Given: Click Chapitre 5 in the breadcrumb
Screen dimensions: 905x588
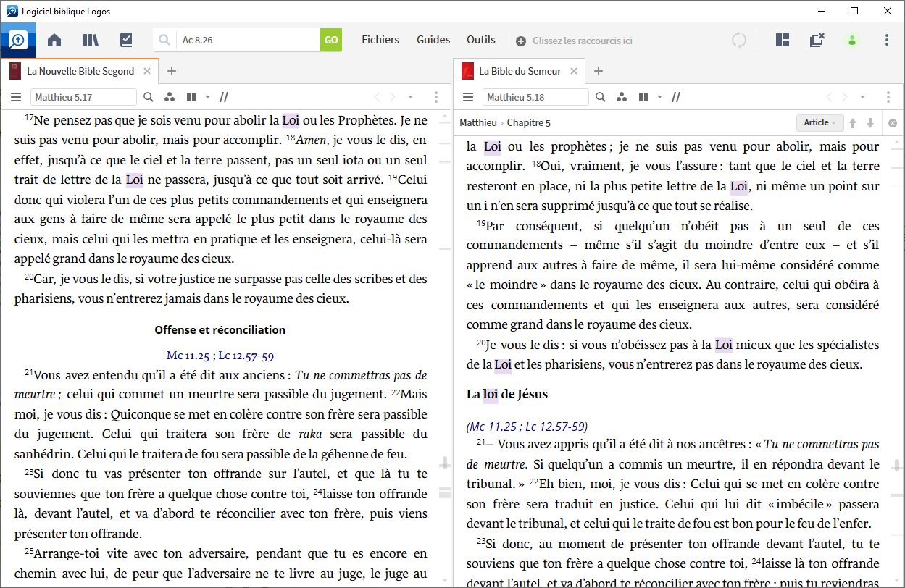Looking at the screenshot, I should click(x=529, y=122).
